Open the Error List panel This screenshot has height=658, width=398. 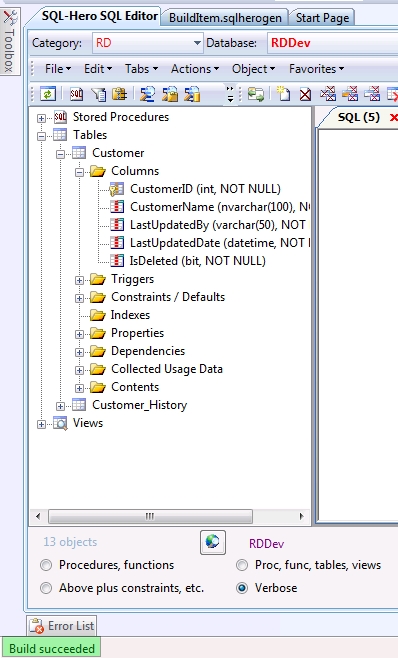tap(62, 626)
